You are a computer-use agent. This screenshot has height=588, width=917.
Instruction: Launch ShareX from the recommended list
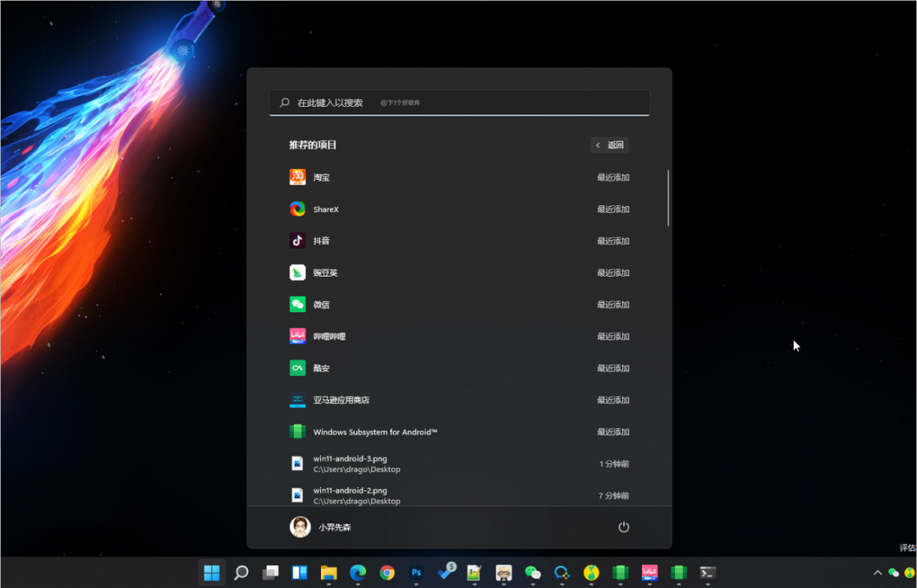click(x=325, y=210)
